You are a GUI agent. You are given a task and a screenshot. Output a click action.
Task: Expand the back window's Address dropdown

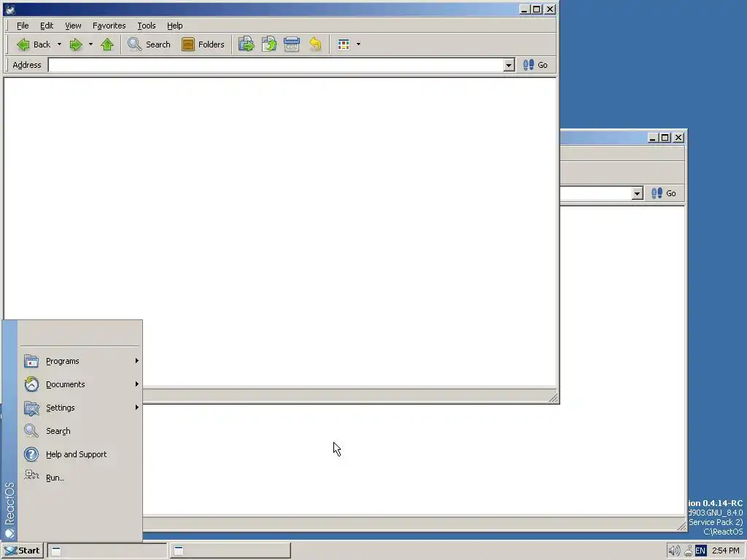tap(638, 193)
